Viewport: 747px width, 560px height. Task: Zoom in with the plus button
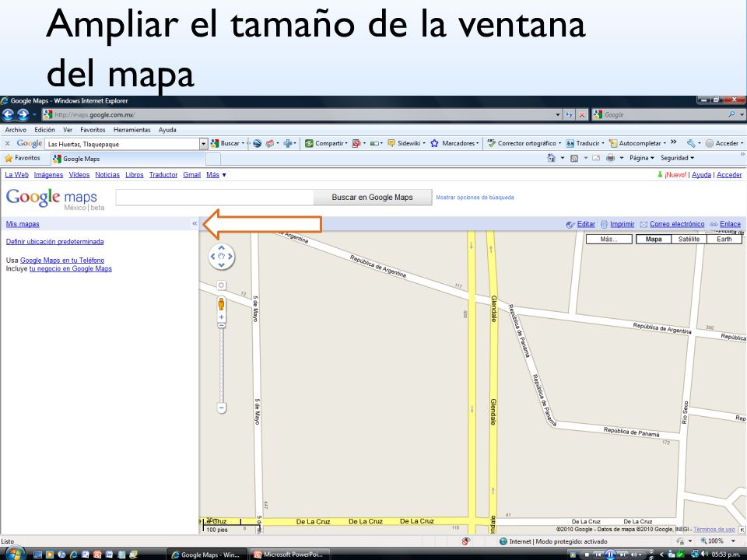pyautogui.click(x=222, y=317)
